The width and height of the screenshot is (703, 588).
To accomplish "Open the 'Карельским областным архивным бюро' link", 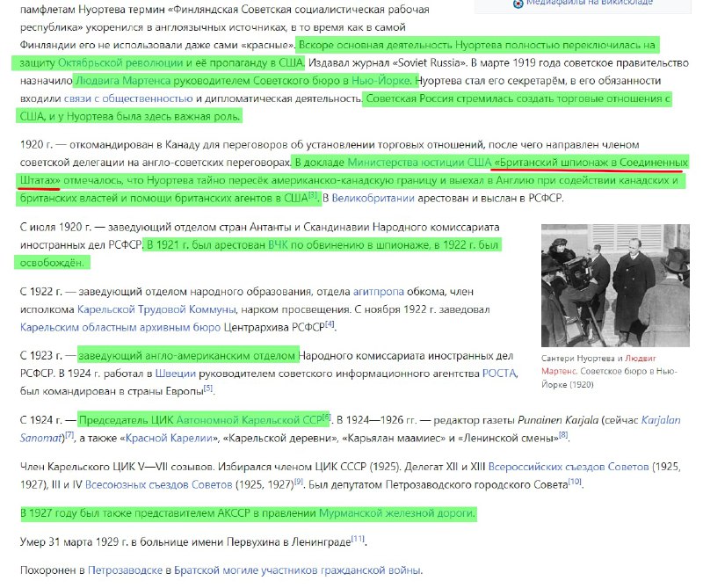I will tap(120, 328).
